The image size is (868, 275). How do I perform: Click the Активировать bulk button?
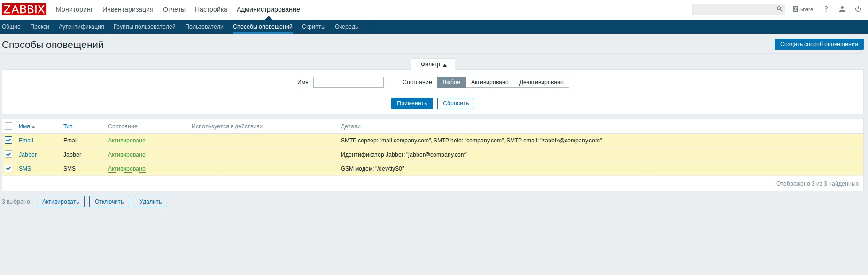(61, 202)
